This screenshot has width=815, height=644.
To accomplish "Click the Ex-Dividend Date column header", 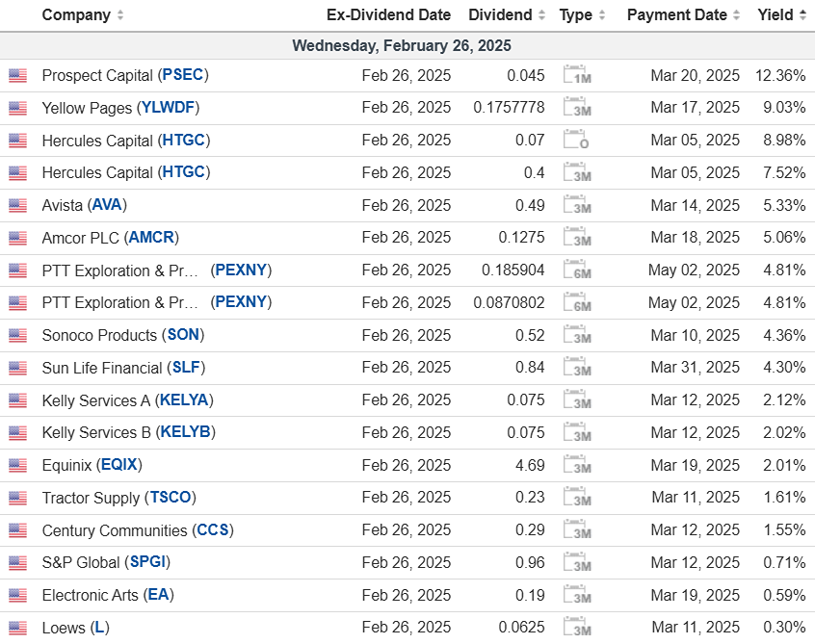I will pyautogui.click(x=388, y=15).
